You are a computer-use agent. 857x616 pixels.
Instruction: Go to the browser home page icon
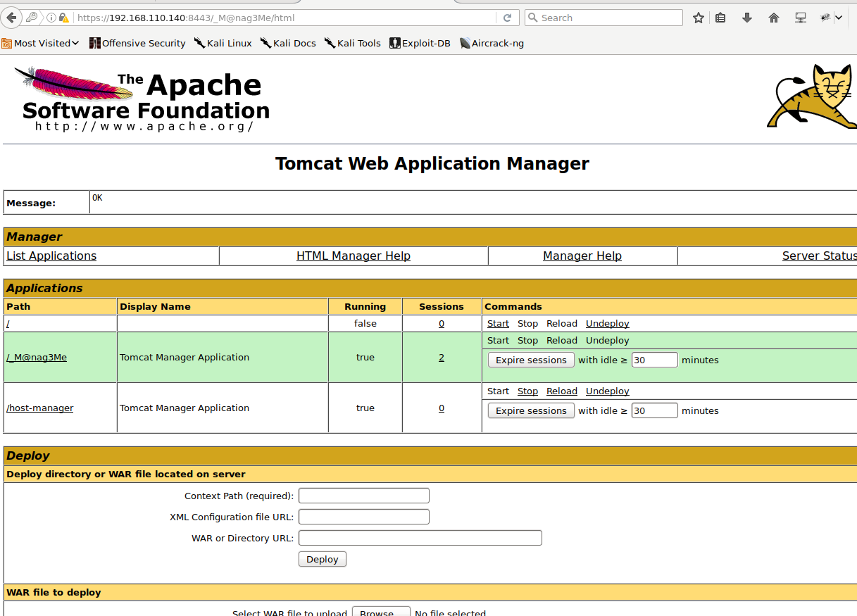[x=774, y=18]
